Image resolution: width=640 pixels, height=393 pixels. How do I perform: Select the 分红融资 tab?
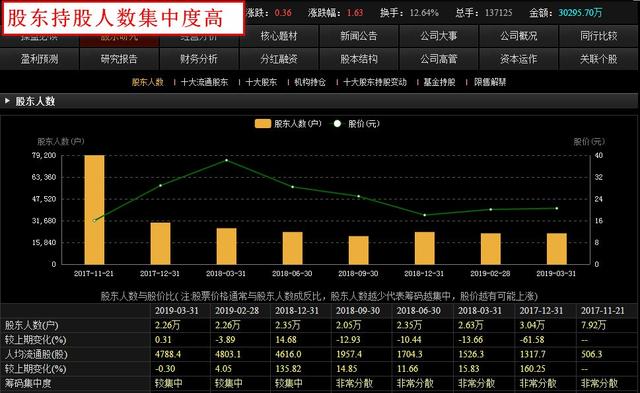coord(279,59)
